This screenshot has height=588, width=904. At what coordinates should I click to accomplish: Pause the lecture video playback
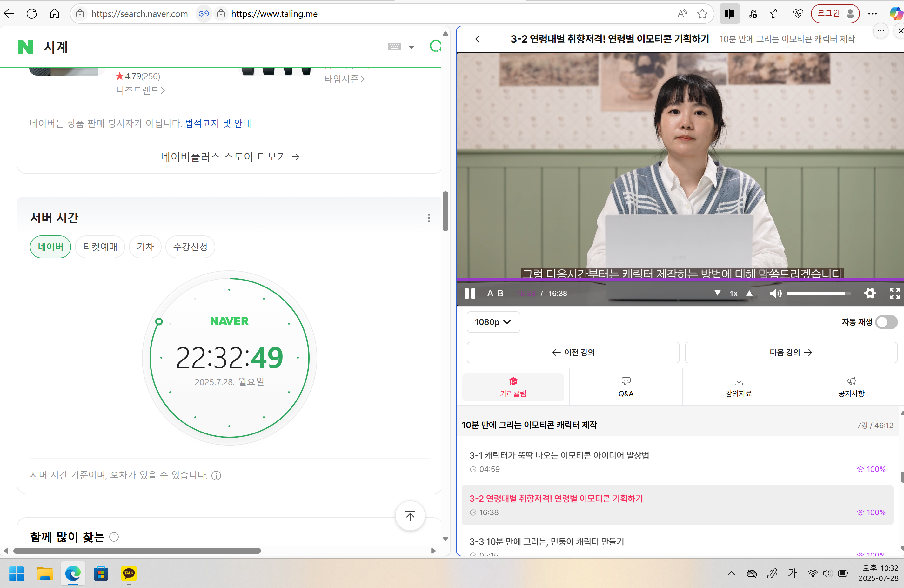(470, 294)
